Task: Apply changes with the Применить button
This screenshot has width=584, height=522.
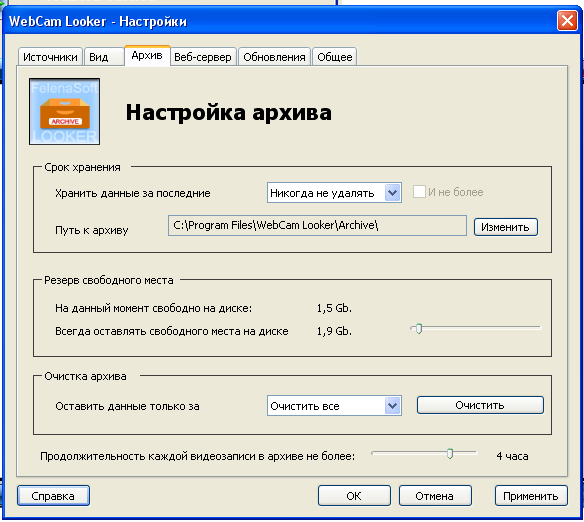Action: pos(531,496)
